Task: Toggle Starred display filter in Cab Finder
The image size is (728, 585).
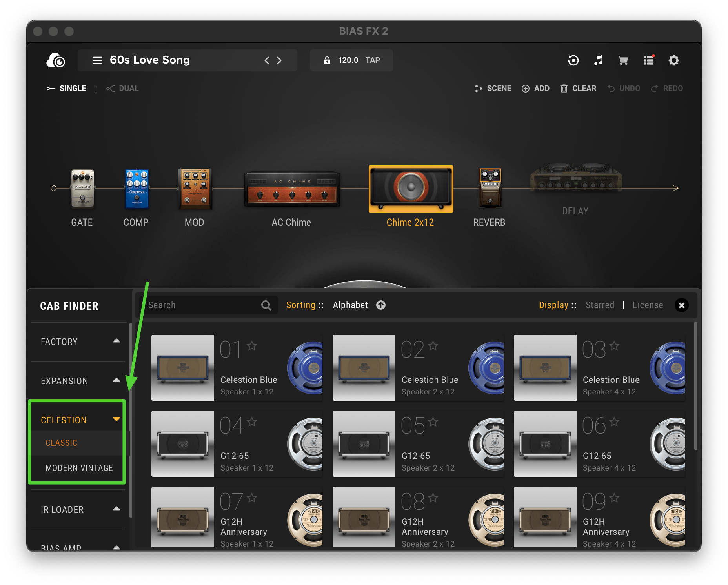Action: [x=600, y=305]
